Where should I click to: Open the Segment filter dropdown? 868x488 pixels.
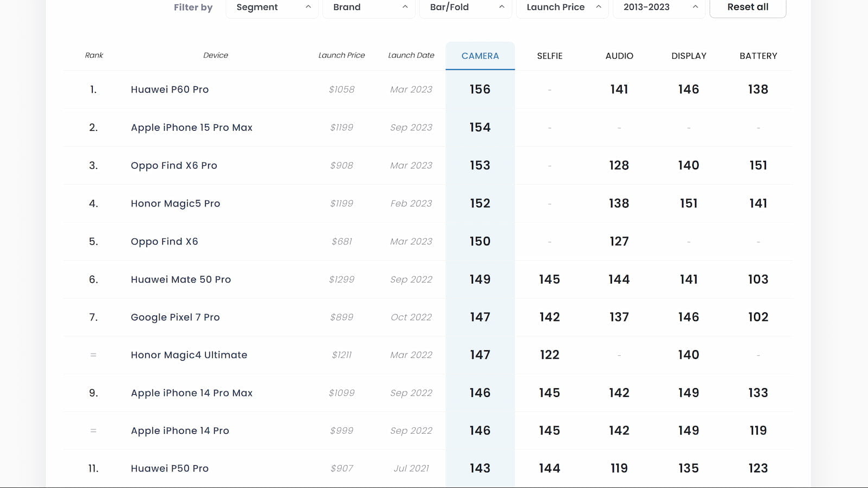point(272,7)
